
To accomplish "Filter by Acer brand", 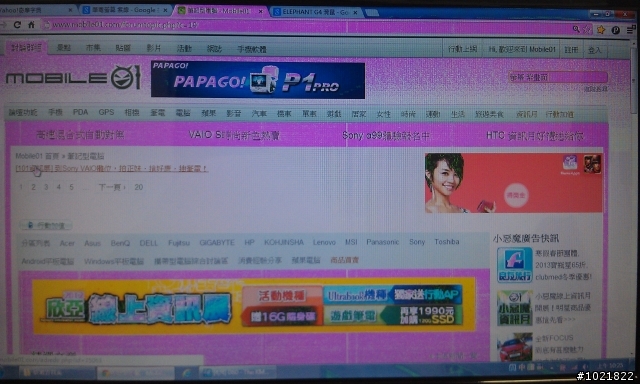I will [67, 243].
